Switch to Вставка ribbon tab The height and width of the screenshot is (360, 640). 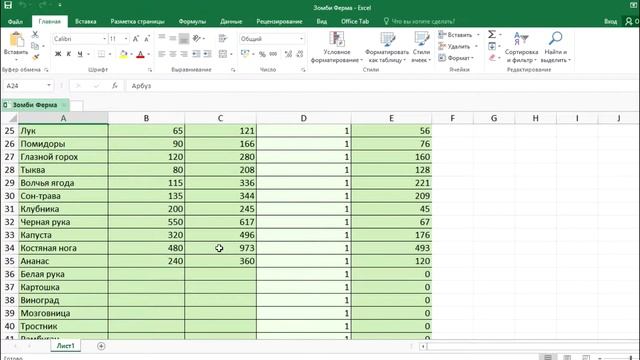click(85, 21)
